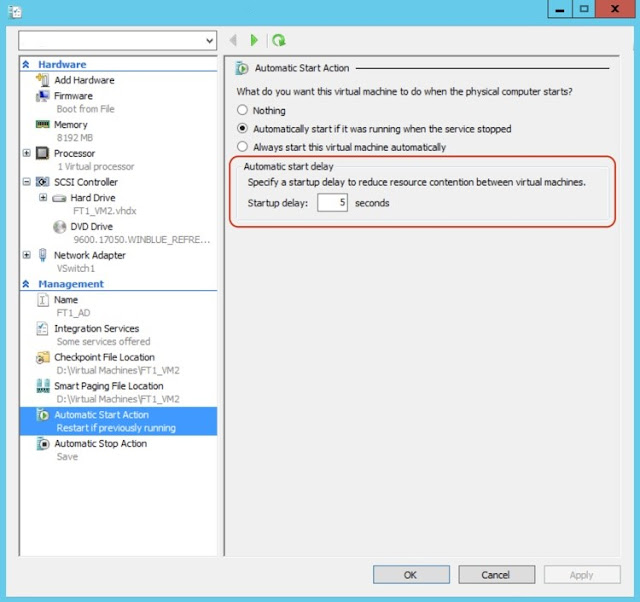Click the Hard Drive icon
Viewport: 640px width, 602px height.
click(x=59, y=198)
